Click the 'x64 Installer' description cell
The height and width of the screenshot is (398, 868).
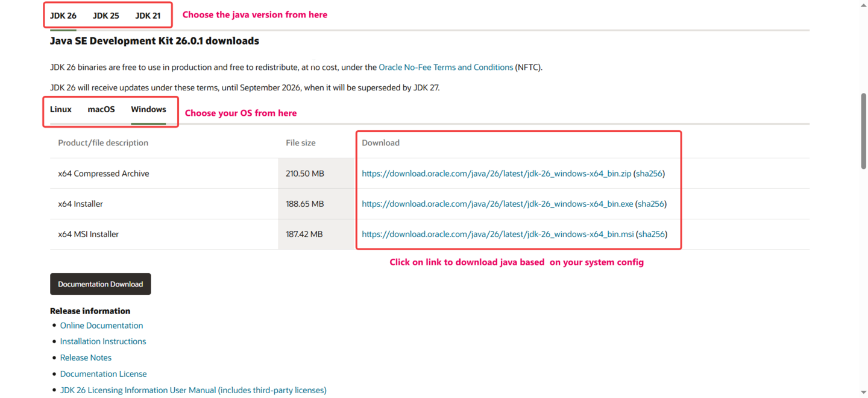(x=164, y=204)
